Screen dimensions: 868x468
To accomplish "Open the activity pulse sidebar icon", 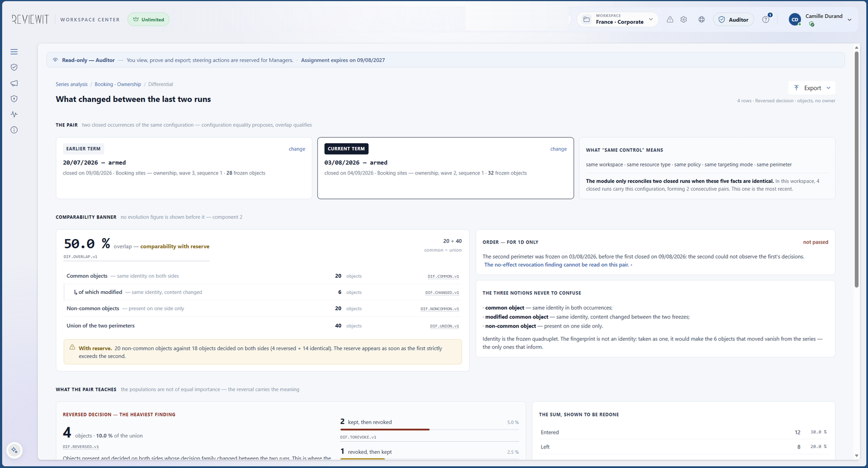I will pos(14,114).
